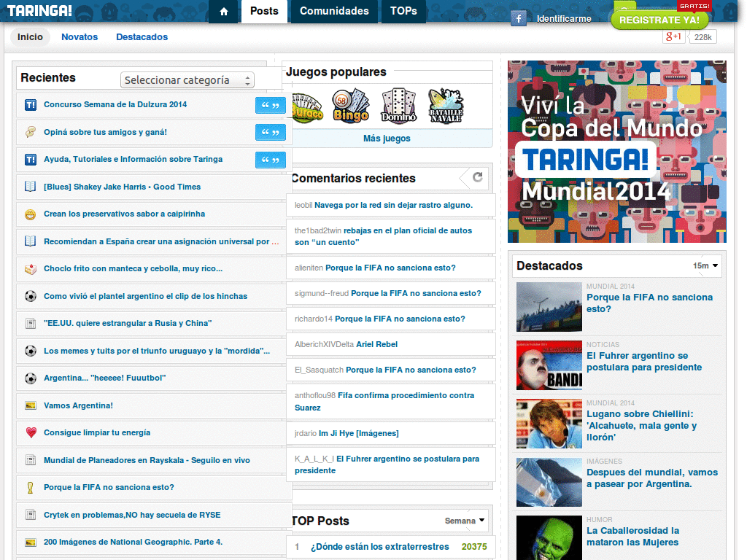Expand the 15m dropdown in Destacados

coord(705,265)
